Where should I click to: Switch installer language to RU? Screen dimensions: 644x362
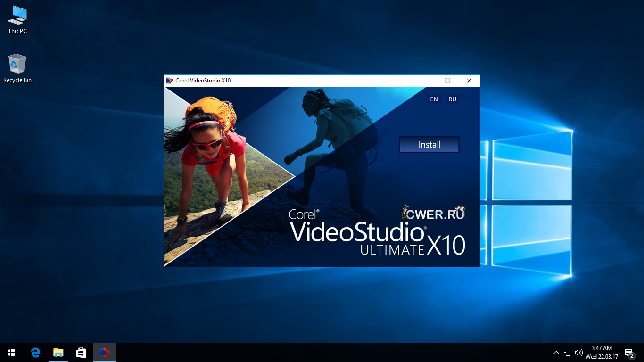click(x=452, y=99)
